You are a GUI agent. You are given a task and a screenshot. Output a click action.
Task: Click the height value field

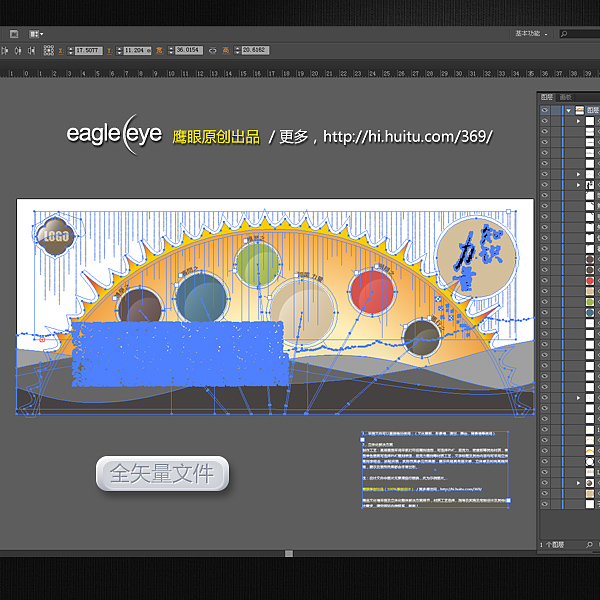coord(256,50)
